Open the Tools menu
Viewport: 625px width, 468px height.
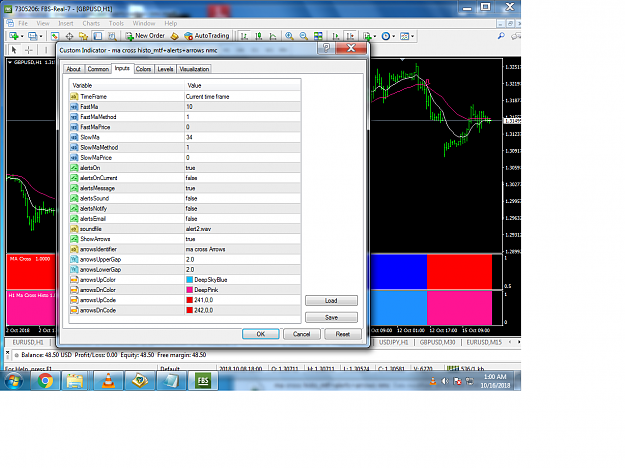pyautogui.click(x=116, y=24)
